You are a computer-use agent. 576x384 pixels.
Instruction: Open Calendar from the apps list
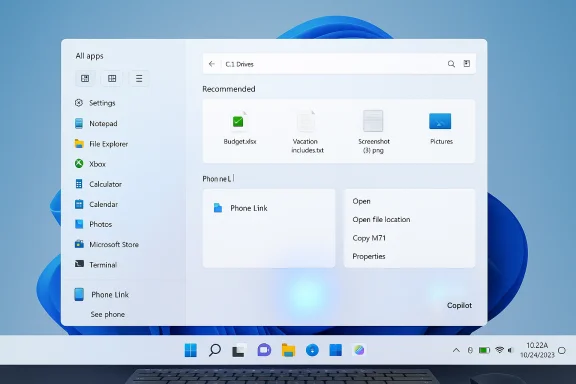tap(96, 204)
